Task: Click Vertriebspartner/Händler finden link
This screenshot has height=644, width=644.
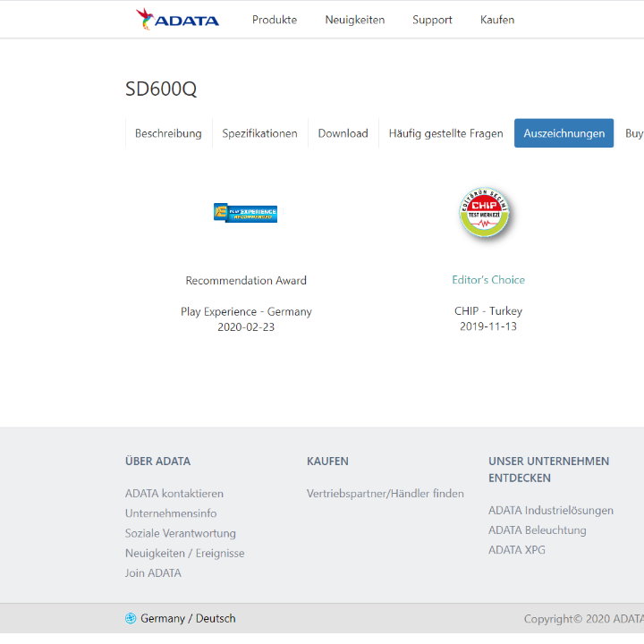Action: [x=386, y=493]
